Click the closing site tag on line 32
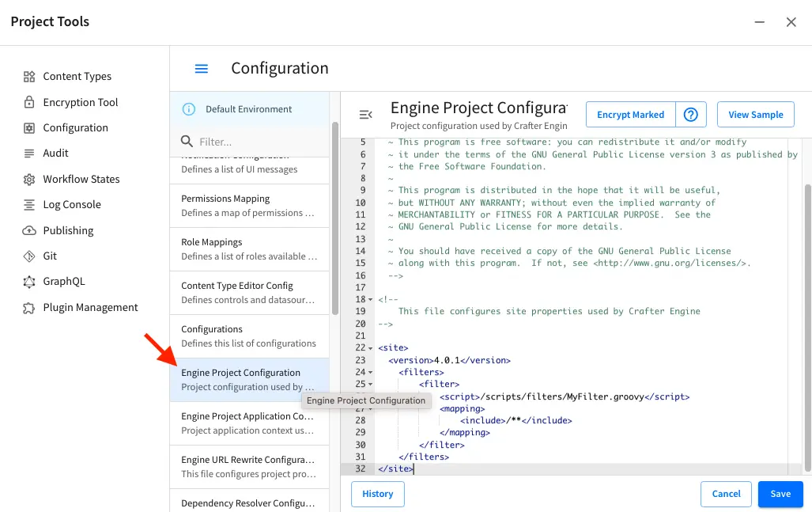The width and height of the screenshot is (812, 512). (395, 468)
